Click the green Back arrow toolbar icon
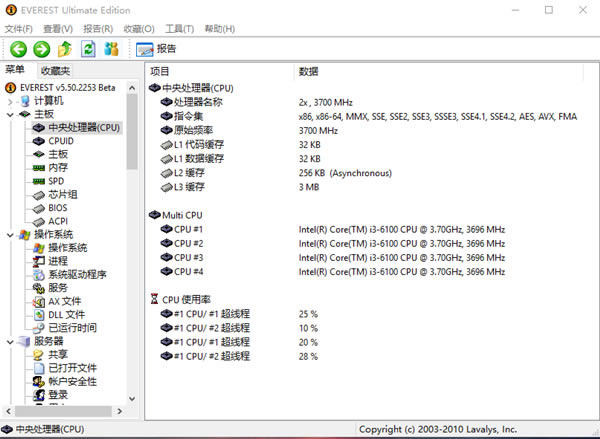This screenshot has height=439, width=600. [x=18, y=49]
